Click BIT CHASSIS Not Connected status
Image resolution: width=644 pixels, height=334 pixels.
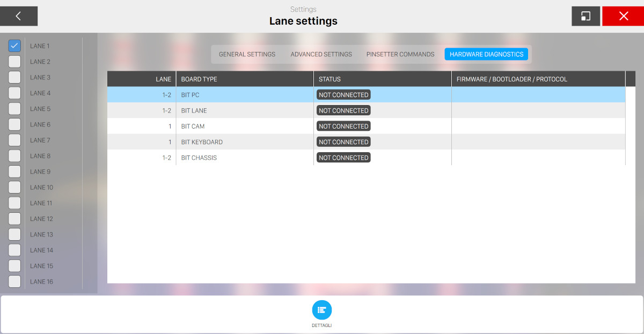(343, 158)
